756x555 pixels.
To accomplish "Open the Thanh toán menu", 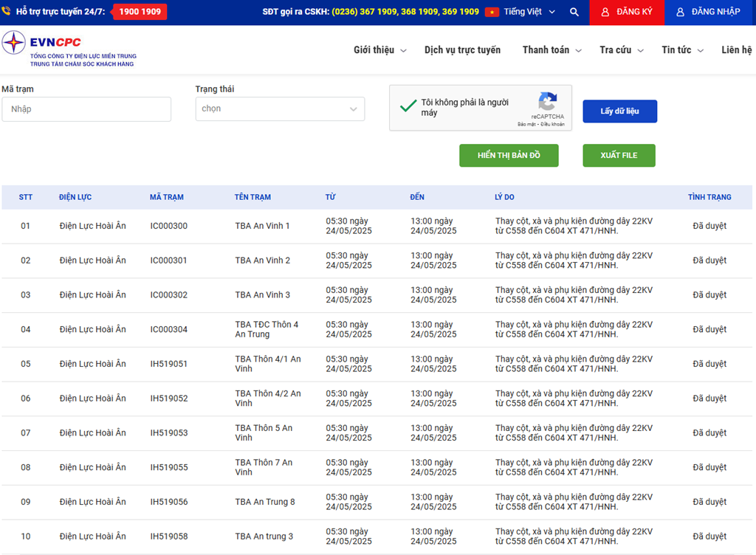I will pos(551,50).
